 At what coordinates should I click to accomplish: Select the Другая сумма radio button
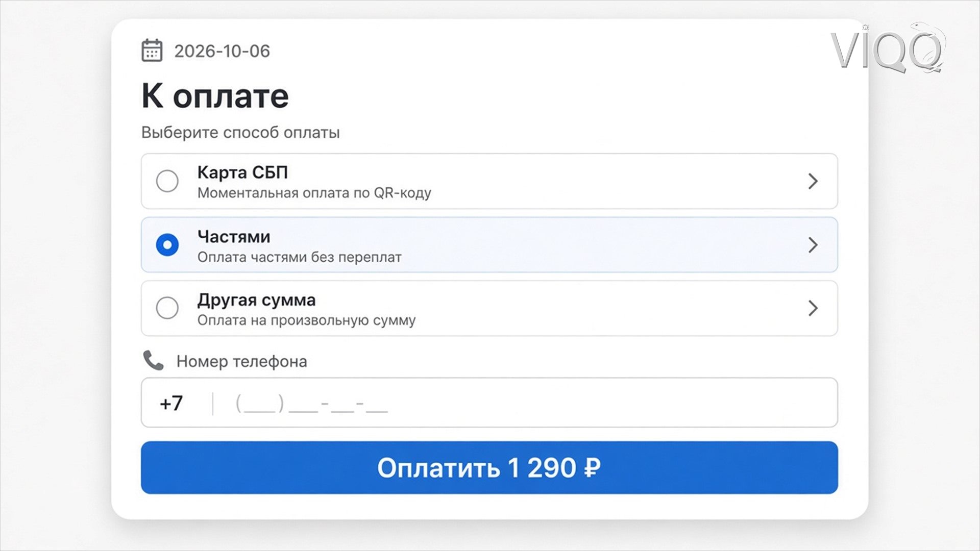click(167, 308)
